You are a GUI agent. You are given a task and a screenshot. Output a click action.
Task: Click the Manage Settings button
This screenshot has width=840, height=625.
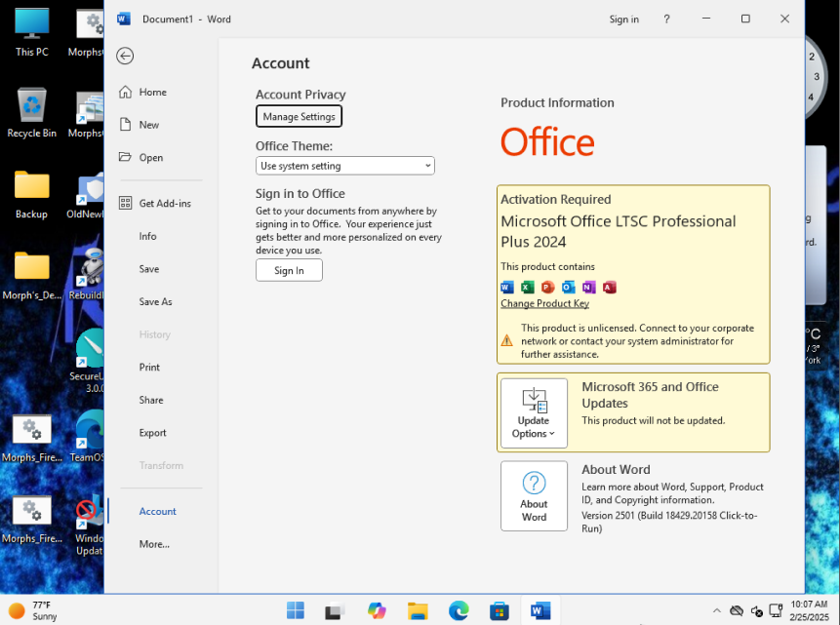pyautogui.click(x=299, y=117)
